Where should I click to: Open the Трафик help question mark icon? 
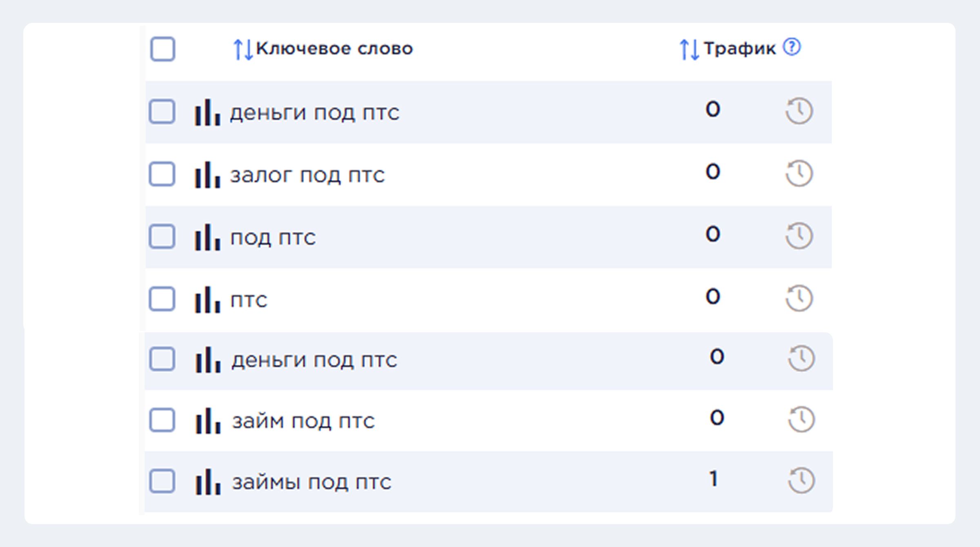792,47
